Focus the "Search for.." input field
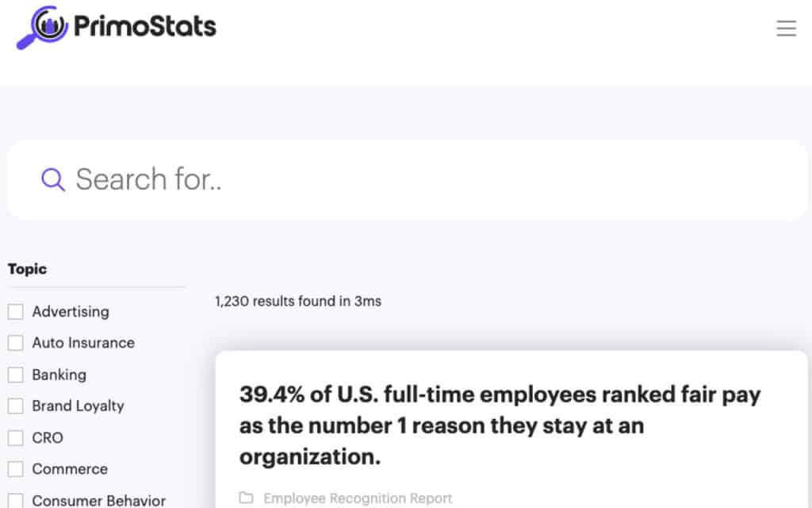This screenshot has height=508, width=812. [428, 180]
